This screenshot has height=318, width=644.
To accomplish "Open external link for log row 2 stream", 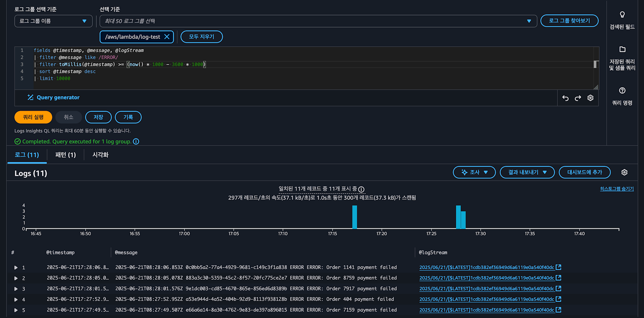I will coord(559,278).
